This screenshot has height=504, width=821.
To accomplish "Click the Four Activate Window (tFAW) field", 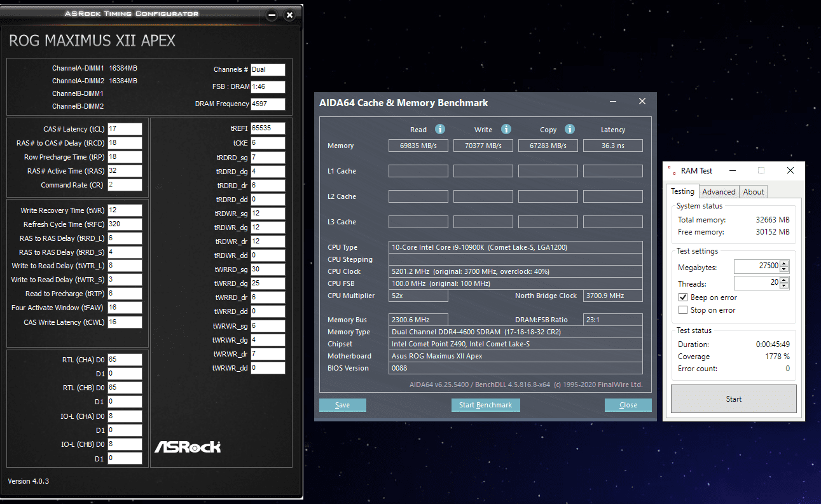I will point(125,308).
